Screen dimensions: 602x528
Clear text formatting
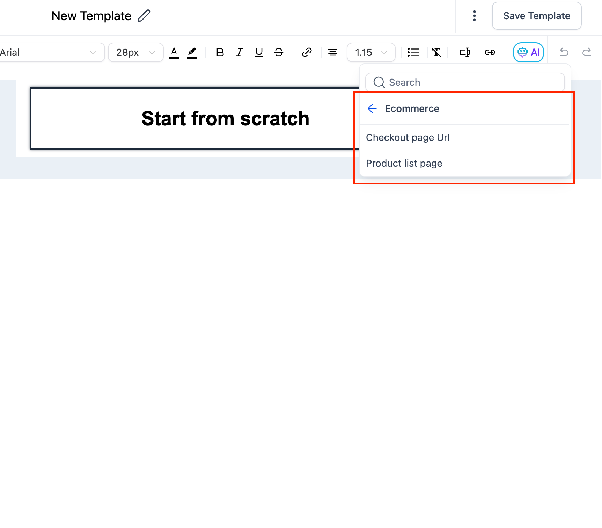point(437,52)
